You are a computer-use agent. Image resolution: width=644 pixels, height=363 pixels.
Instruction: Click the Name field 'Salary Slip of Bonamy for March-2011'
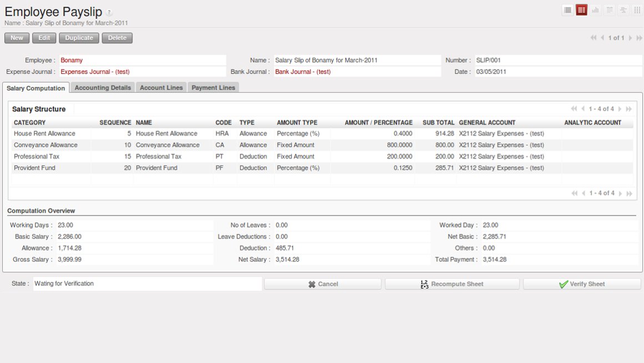pyautogui.click(x=358, y=60)
